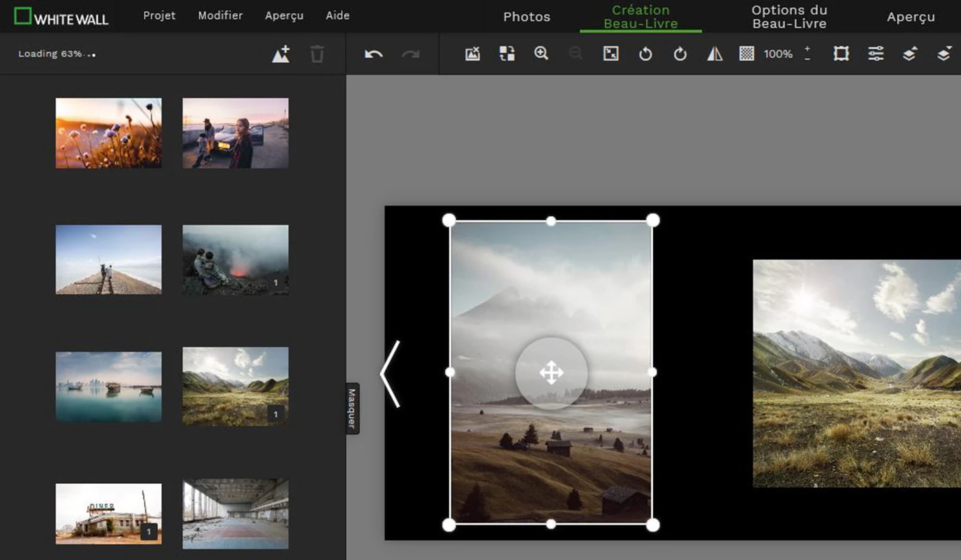This screenshot has height=560, width=961.
Task: Click the opacity checkerboard icon
Action: coord(747,54)
